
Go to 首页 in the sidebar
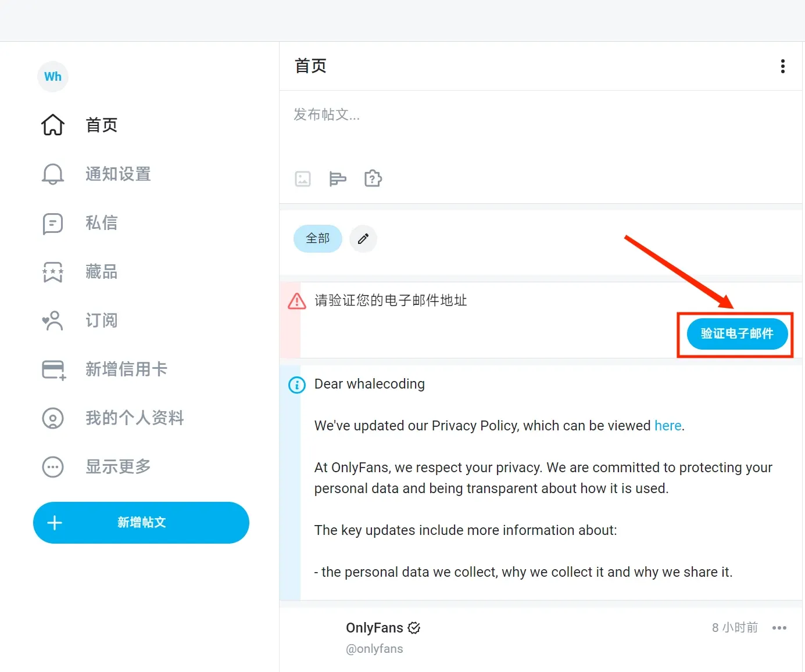click(x=102, y=125)
